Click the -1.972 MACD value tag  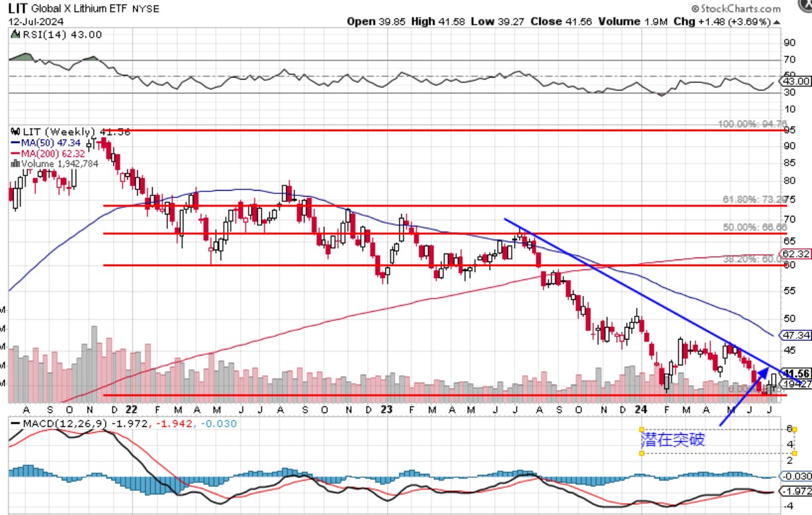point(795,491)
